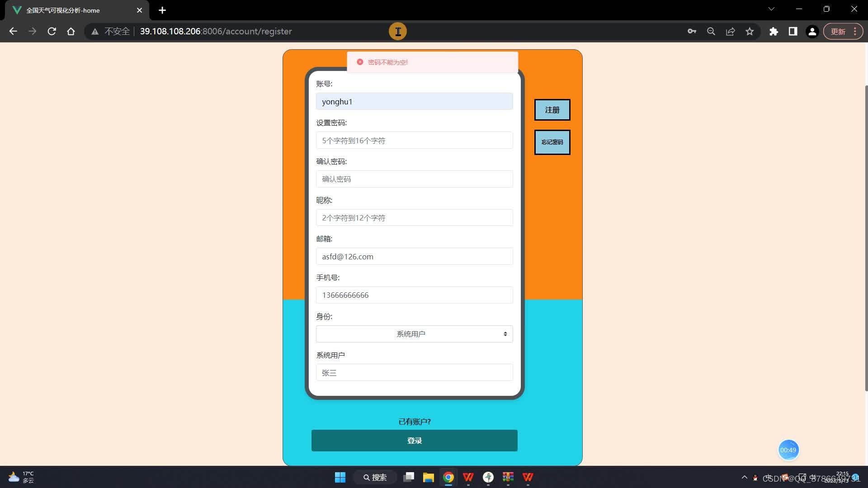868x488 pixels.
Task: Open the Windows Start menu
Action: click(x=340, y=477)
